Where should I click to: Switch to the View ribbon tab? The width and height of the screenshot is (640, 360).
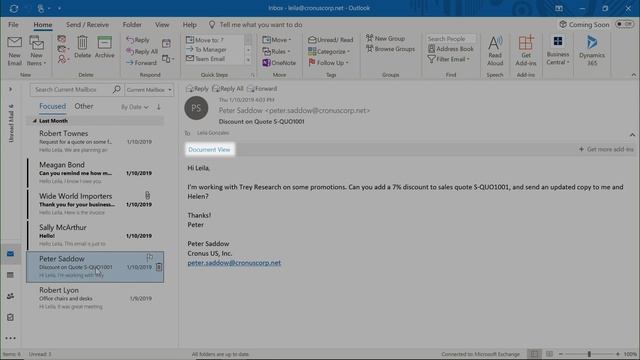[x=162, y=24]
